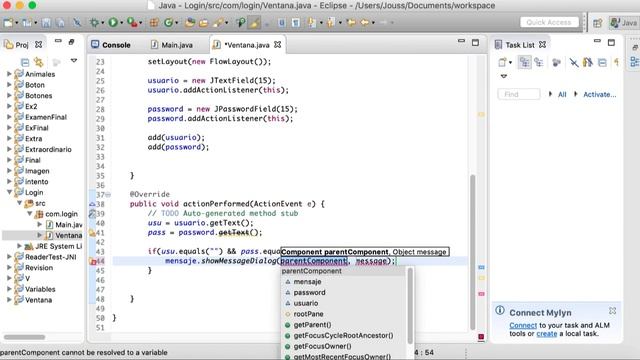Expand the Animales project

[9, 74]
